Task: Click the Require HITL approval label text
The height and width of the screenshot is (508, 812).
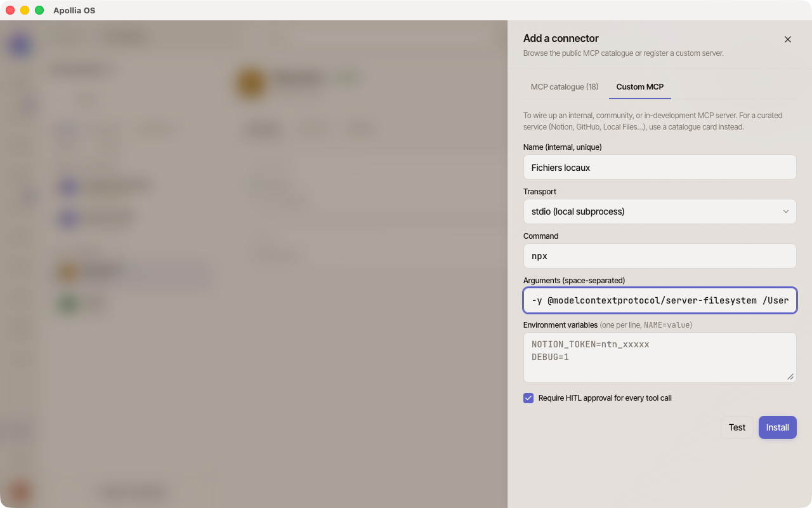Action: (605, 398)
